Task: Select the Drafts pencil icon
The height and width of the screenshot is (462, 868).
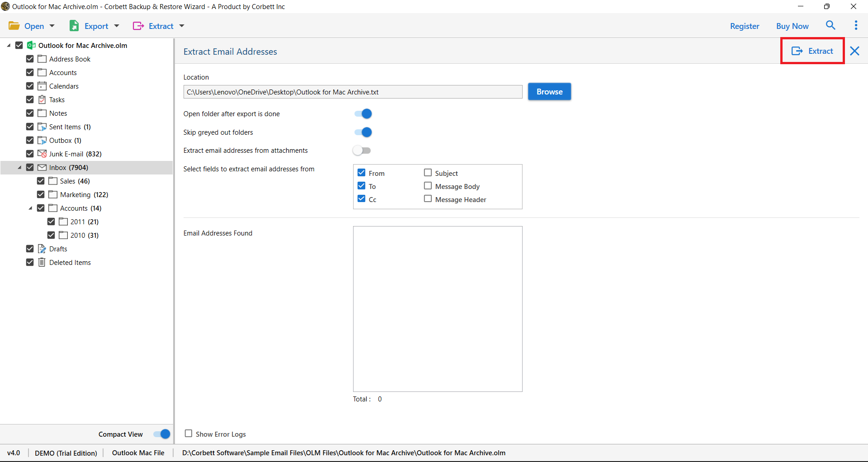Action: [x=42, y=249]
